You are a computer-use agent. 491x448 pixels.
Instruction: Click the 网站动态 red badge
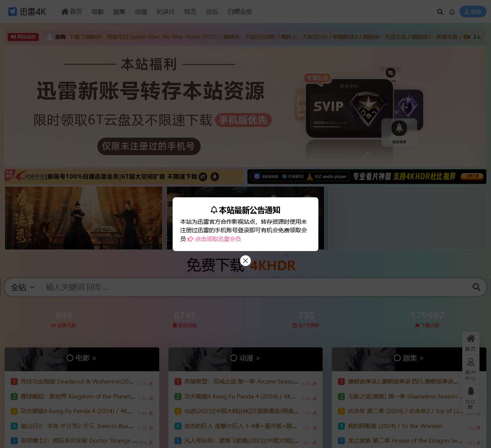23,37
